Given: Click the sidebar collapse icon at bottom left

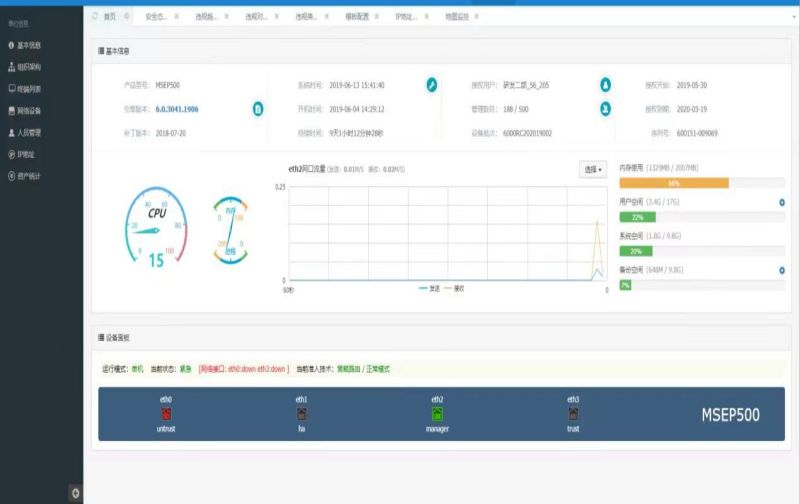Looking at the screenshot, I should point(76,493).
